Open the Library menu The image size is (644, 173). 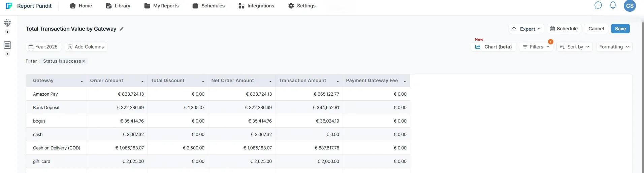click(x=118, y=6)
